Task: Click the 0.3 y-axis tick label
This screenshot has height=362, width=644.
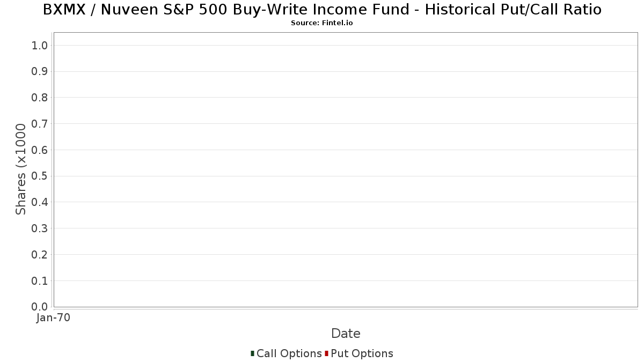Action: [40, 228]
